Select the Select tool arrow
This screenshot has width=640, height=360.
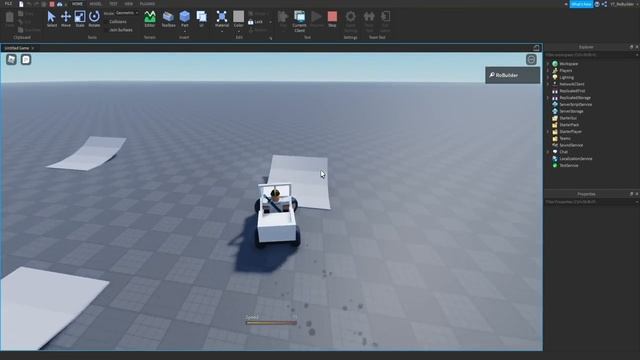click(x=51, y=19)
